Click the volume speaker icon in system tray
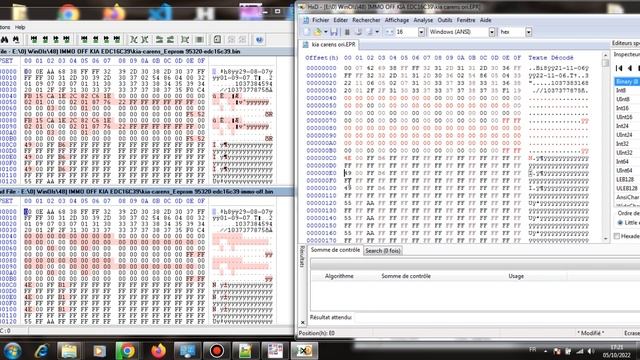Viewport: 640px width, 360px height. coord(590,351)
